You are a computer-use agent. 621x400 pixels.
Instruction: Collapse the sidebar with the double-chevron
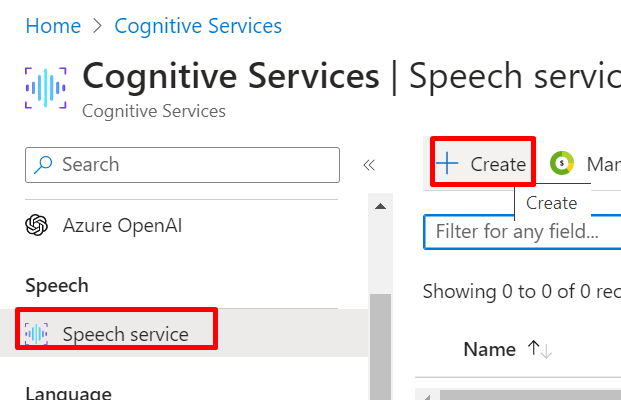pos(369,165)
